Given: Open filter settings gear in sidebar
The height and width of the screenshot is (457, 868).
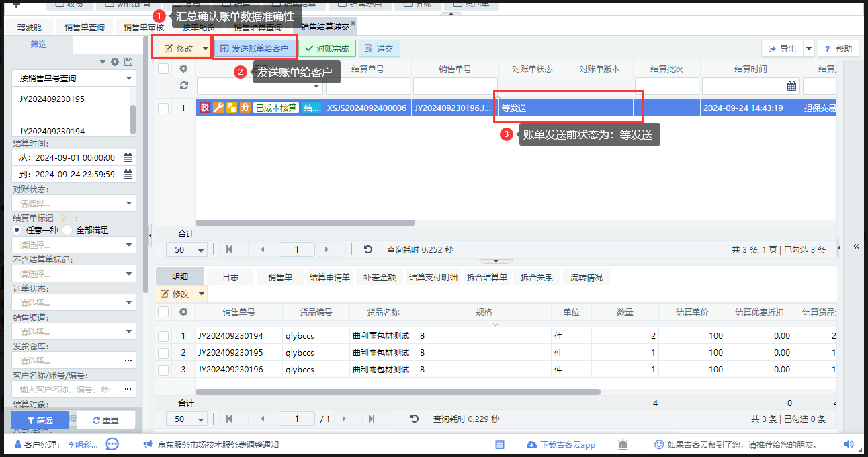Looking at the screenshot, I should coord(115,62).
